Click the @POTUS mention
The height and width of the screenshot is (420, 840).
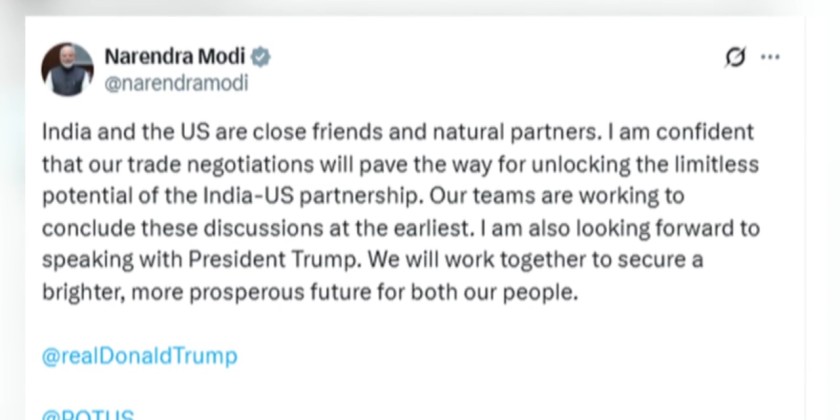[88, 413]
